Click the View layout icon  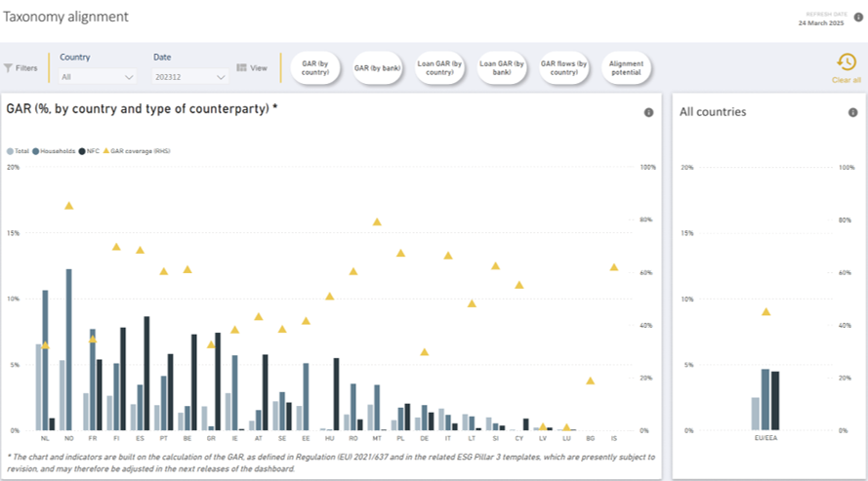click(241, 68)
